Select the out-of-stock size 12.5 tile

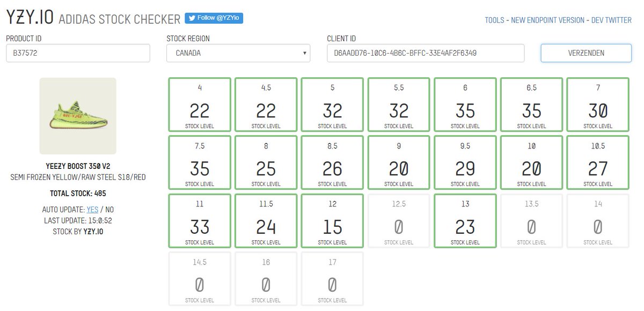[399, 221]
